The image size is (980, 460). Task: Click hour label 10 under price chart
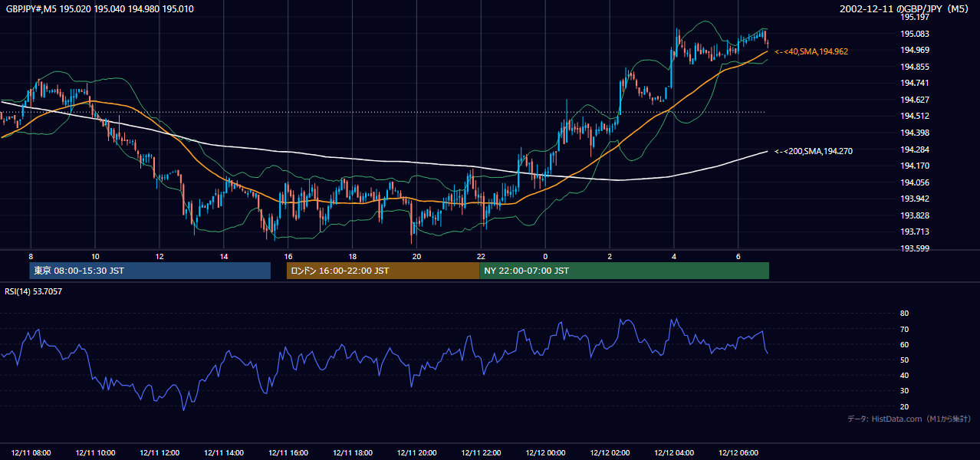click(95, 256)
